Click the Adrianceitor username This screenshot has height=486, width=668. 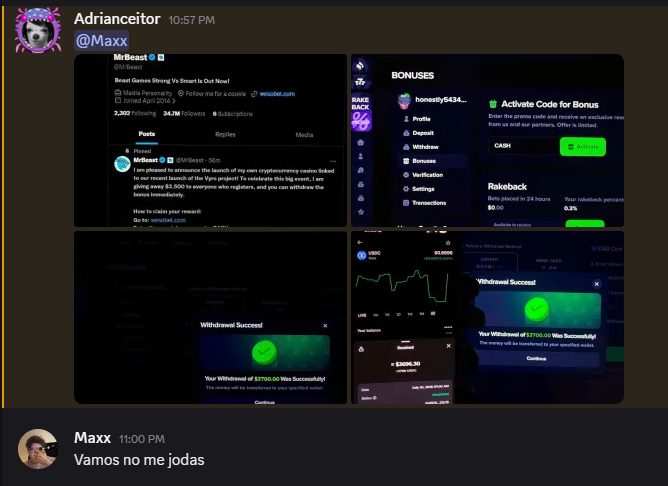117,19
